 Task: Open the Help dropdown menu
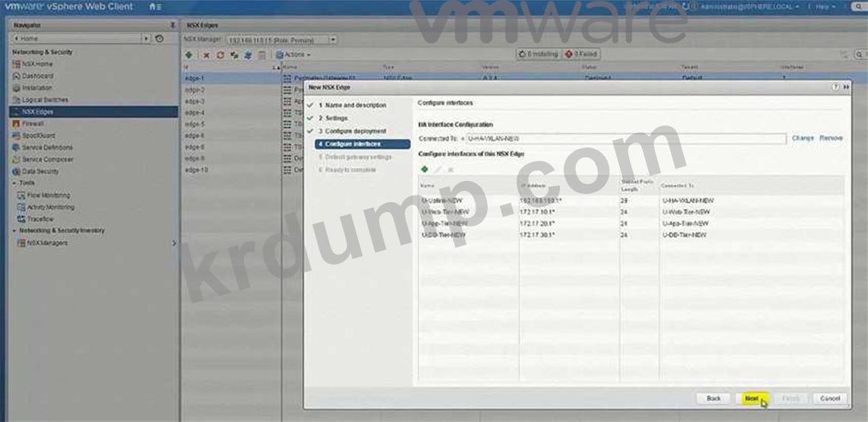click(x=825, y=7)
